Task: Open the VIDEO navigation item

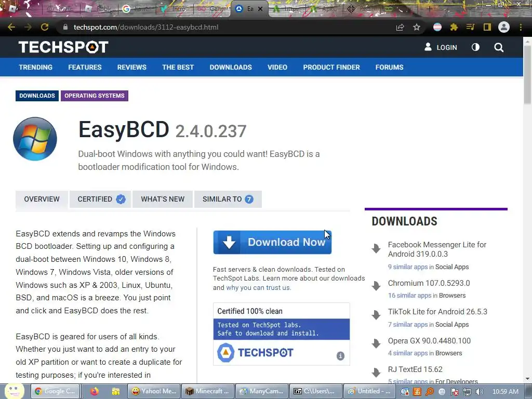Action: click(277, 67)
